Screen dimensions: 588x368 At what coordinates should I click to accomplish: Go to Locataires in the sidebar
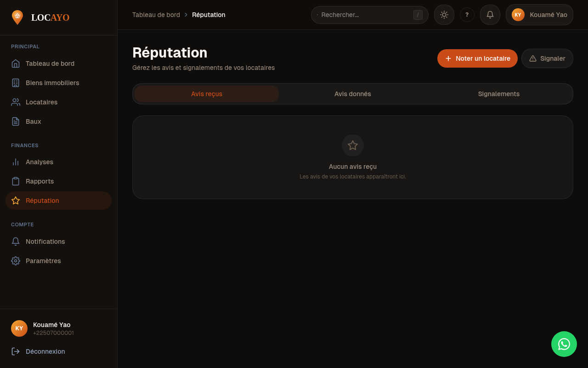(41, 102)
